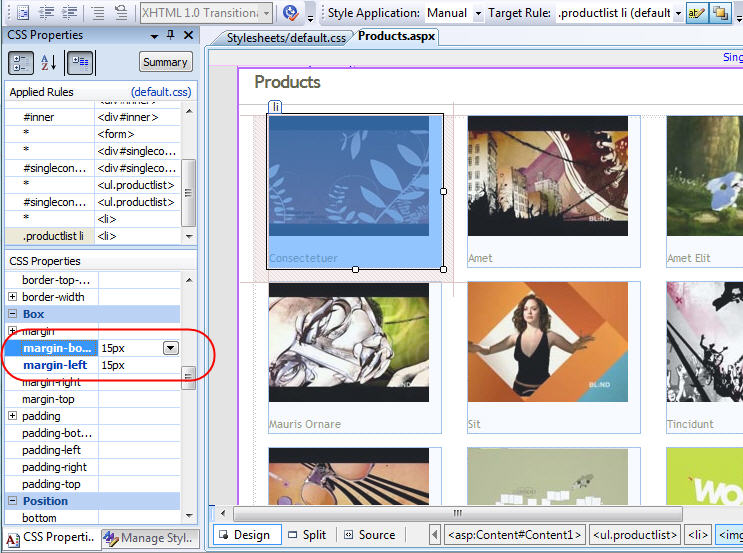
Task: Click the Sit product thumbnail
Action: click(548, 342)
